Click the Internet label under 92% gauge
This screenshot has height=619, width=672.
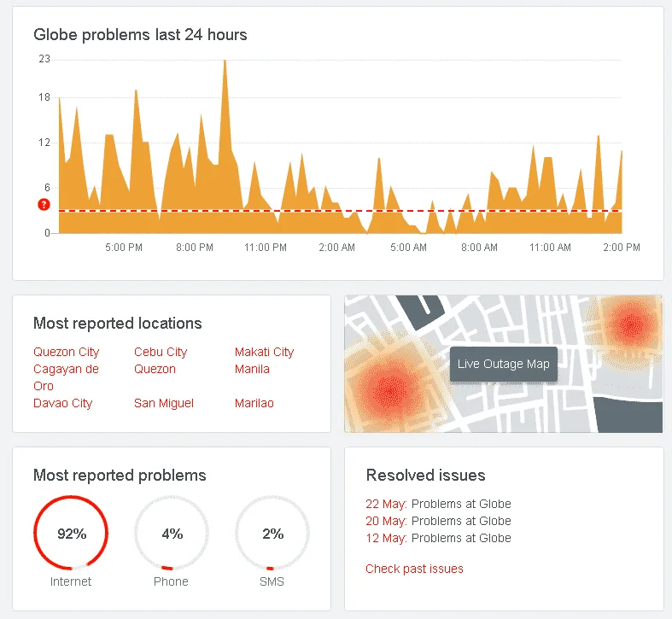click(71, 581)
